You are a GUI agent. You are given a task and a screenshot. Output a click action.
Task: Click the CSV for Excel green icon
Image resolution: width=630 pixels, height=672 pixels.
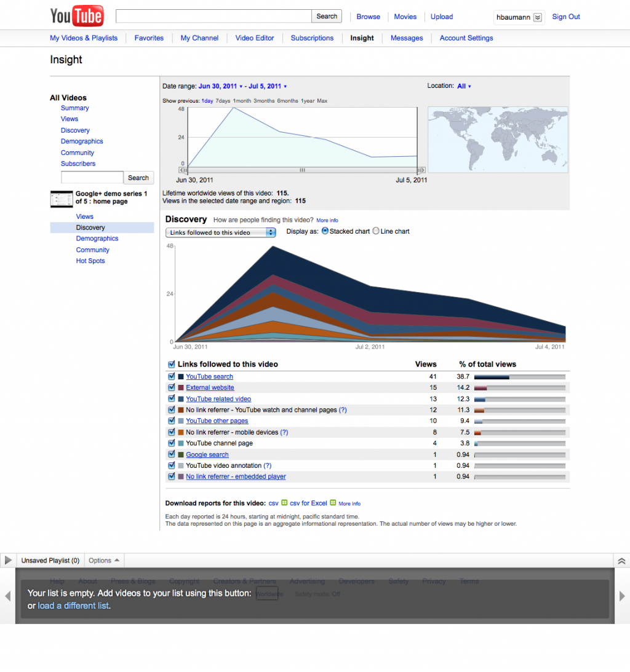333,503
